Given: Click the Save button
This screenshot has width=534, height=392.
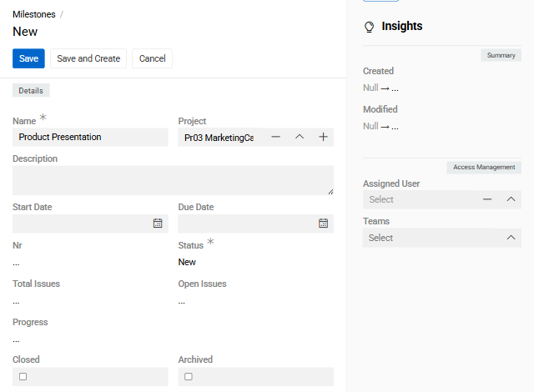Looking at the screenshot, I should [x=28, y=58].
